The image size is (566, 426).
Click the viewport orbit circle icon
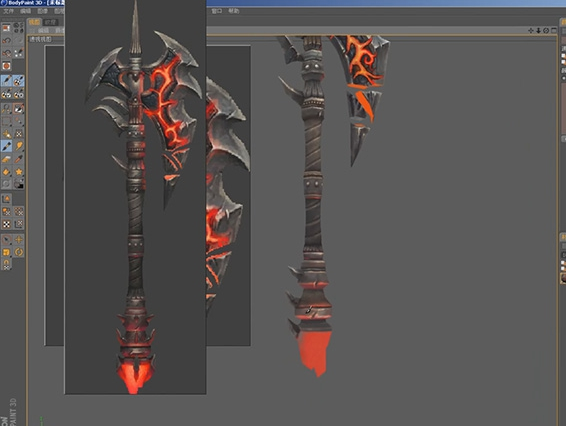[546, 31]
